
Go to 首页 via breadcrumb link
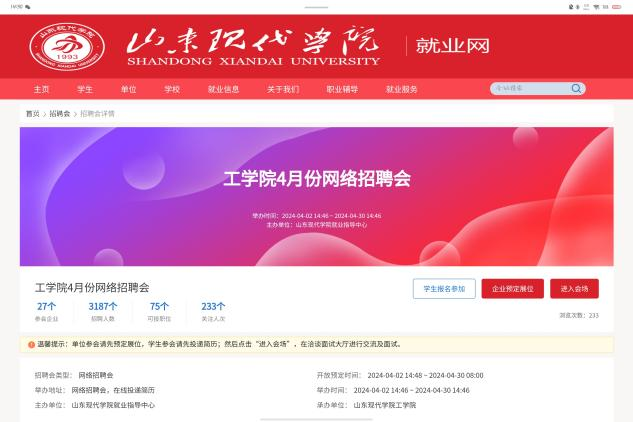[33, 114]
